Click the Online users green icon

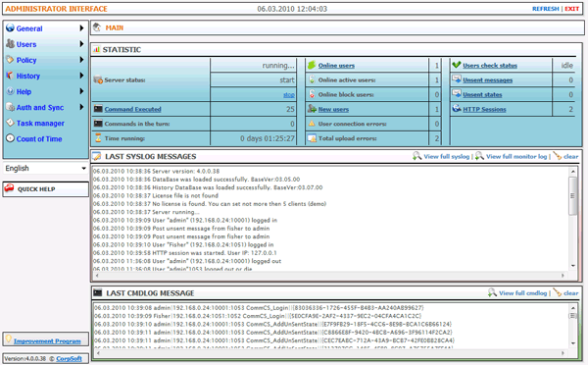tap(312, 65)
